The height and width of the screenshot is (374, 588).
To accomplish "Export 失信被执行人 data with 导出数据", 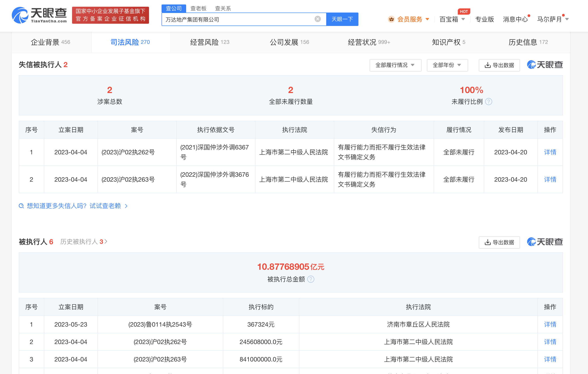I will (499, 65).
